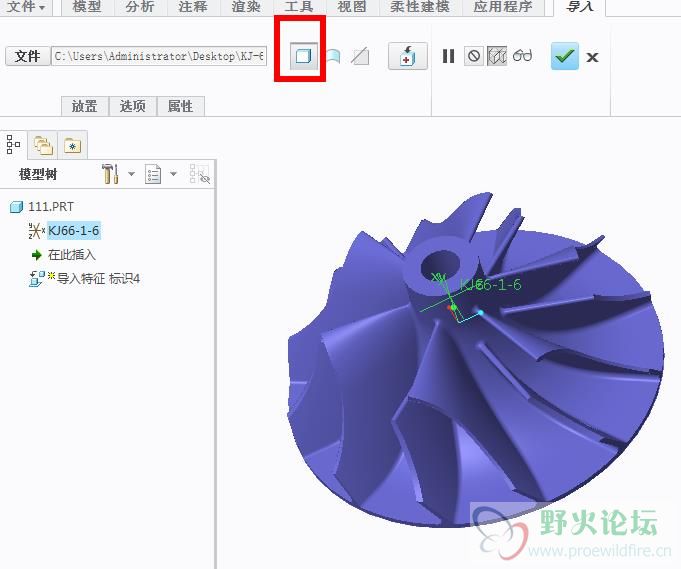The height and width of the screenshot is (569, 681).
Task: Open the 属性 panel tab
Action: (x=180, y=106)
